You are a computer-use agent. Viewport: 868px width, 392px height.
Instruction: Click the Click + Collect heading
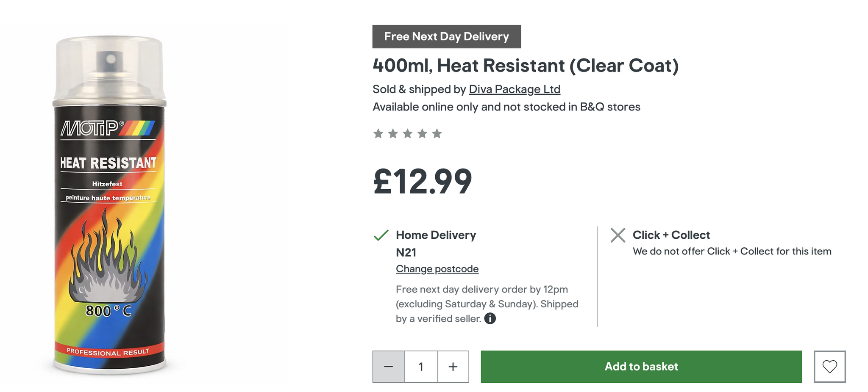pos(671,235)
